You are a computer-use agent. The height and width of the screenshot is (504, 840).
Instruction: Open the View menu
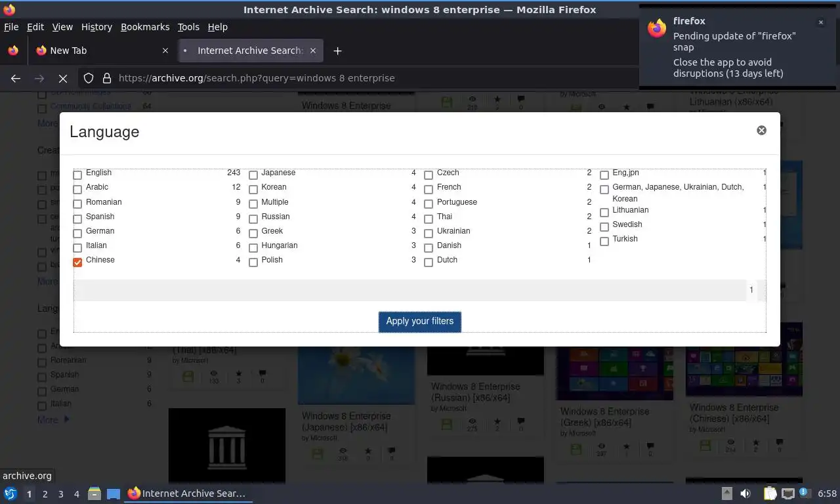coord(62,27)
